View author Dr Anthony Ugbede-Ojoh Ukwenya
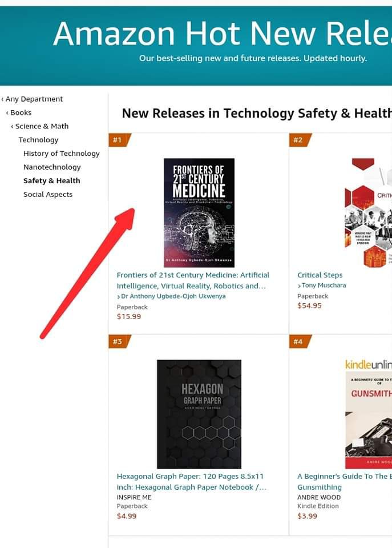Image resolution: width=392 pixels, height=548 pixels. click(171, 296)
